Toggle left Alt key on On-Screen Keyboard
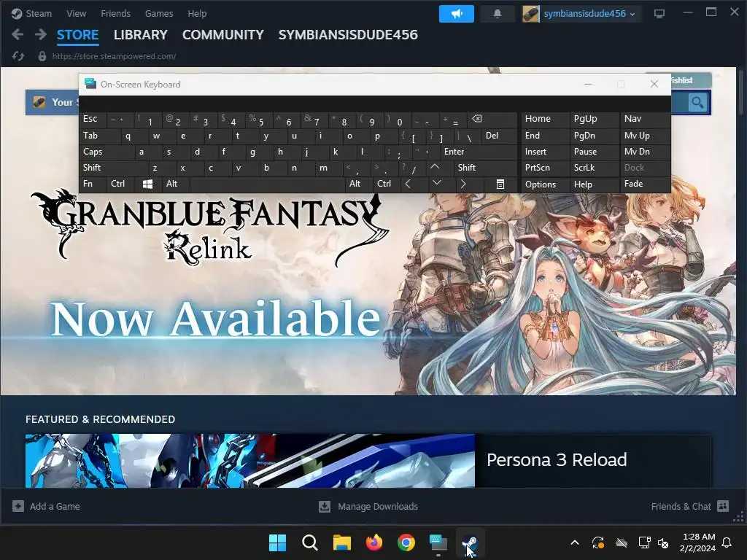This screenshot has width=747, height=560. click(x=175, y=184)
